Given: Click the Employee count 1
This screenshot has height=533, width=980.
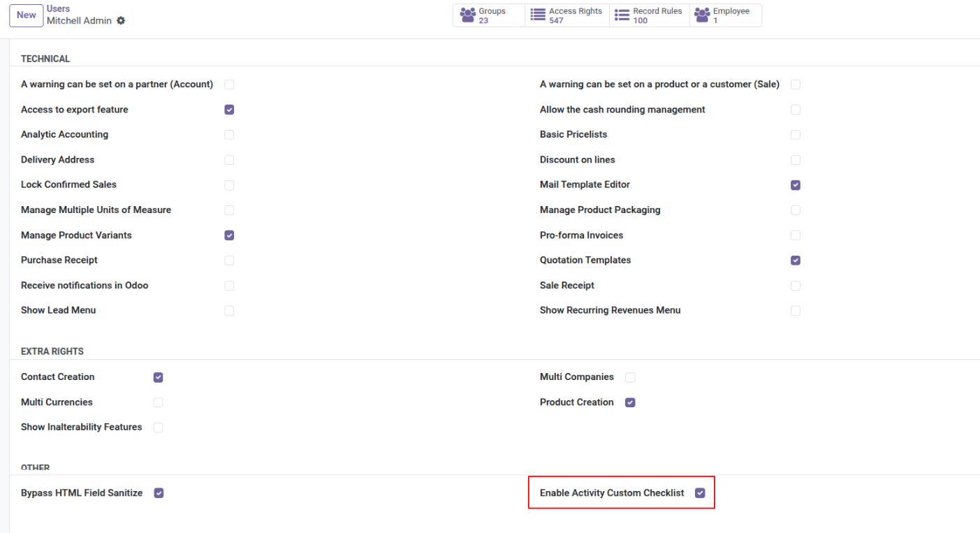Looking at the screenshot, I should pos(715,21).
